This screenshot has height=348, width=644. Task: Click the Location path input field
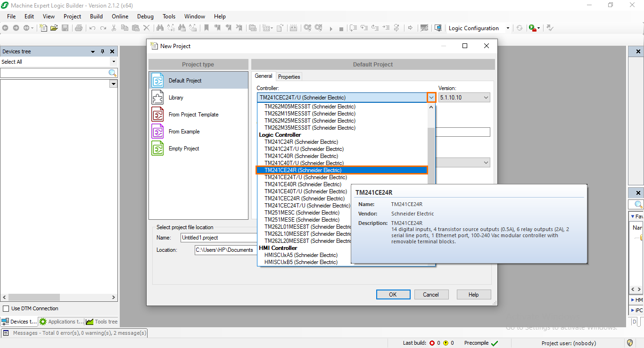click(x=226, y=250)
